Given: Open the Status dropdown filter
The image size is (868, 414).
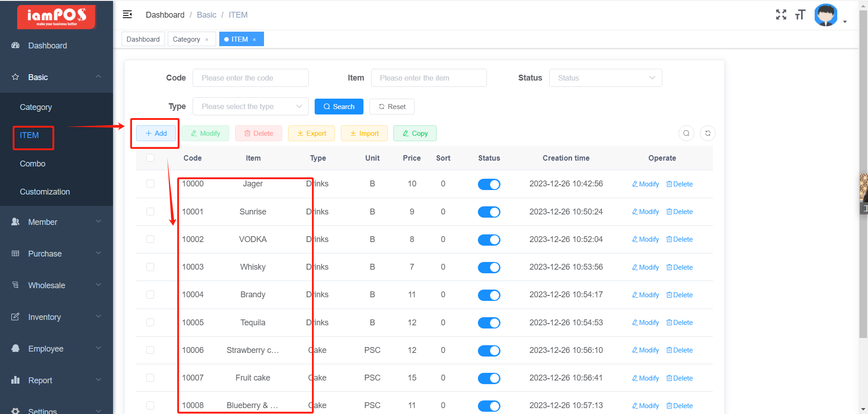Looking at the screenshot, I should [x=605, y=78].
